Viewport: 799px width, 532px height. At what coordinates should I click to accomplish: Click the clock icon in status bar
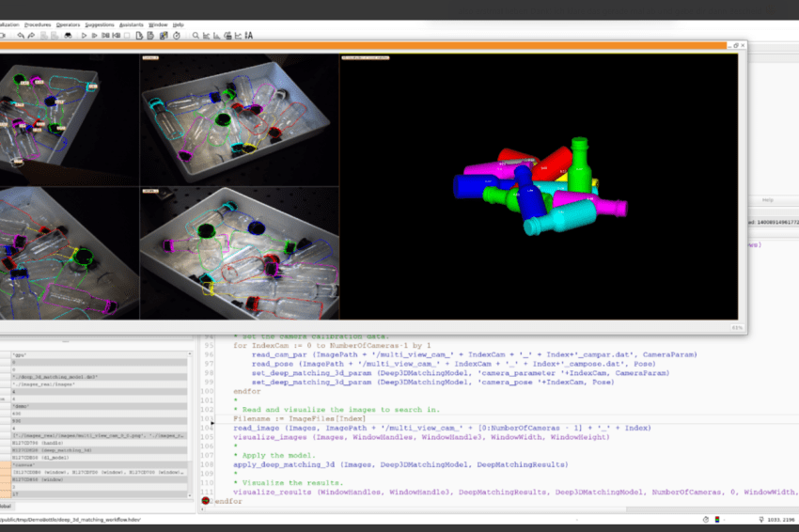point(706,520)
